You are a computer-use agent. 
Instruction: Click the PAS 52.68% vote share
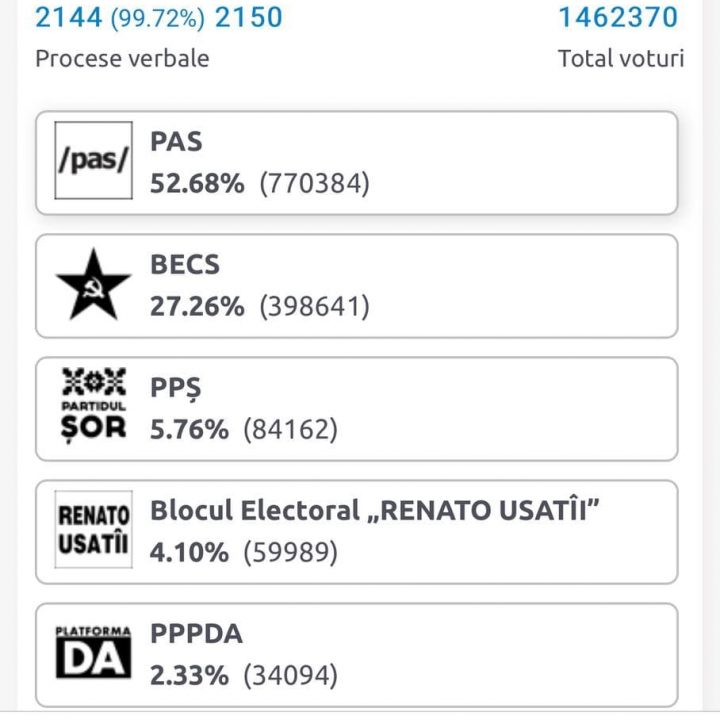click(x=197, y=185)
